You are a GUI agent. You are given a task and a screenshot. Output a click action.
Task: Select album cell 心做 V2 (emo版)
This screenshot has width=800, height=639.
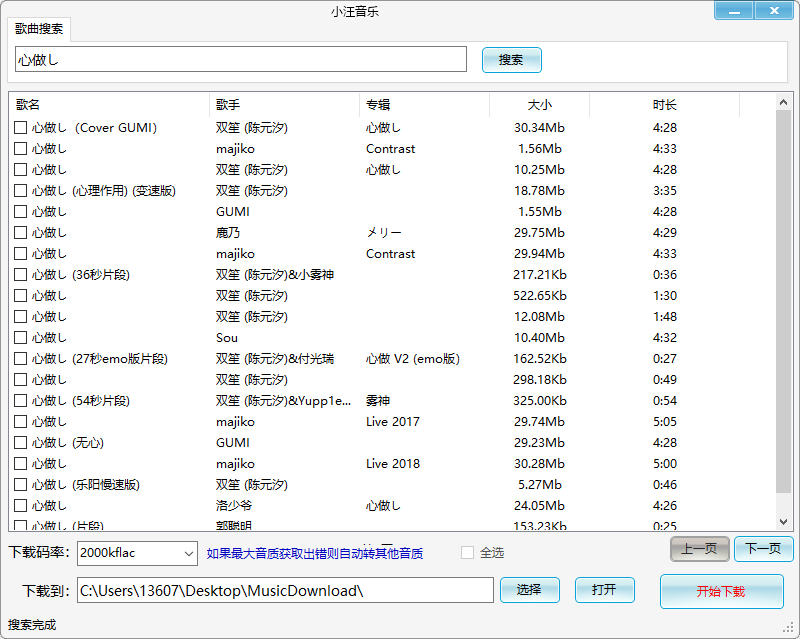click(x=413, y=359)
